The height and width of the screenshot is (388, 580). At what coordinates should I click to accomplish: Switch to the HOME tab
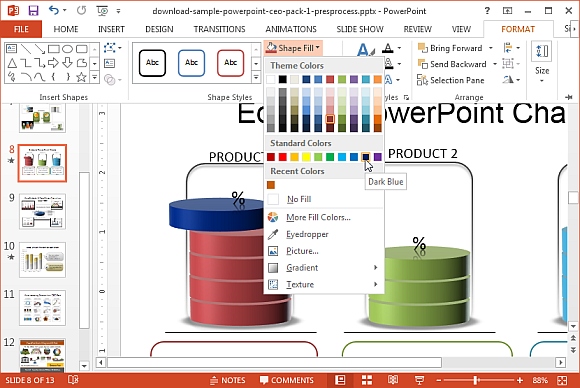[66, 29]
